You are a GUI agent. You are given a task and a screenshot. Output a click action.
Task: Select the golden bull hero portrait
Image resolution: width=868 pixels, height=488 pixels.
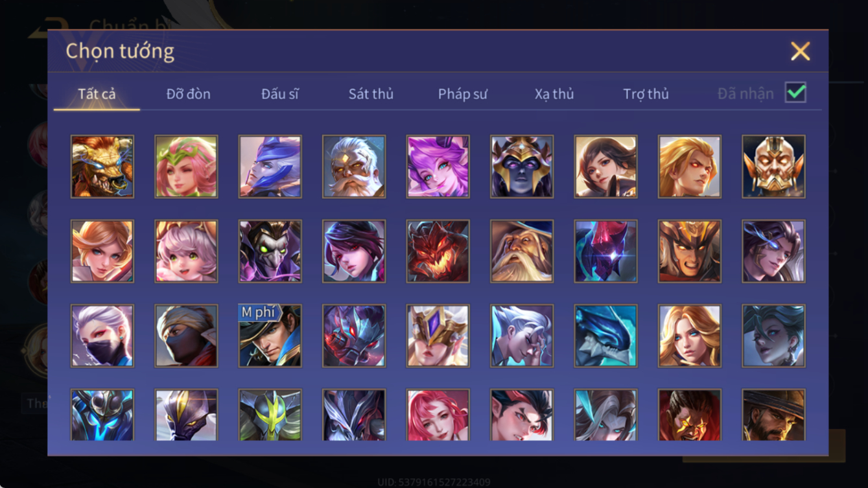(102, 167)
